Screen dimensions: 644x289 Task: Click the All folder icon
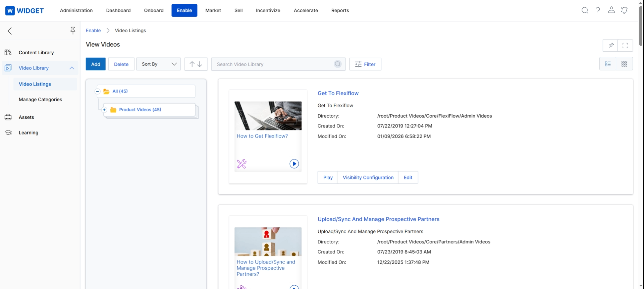pos(106,91)
